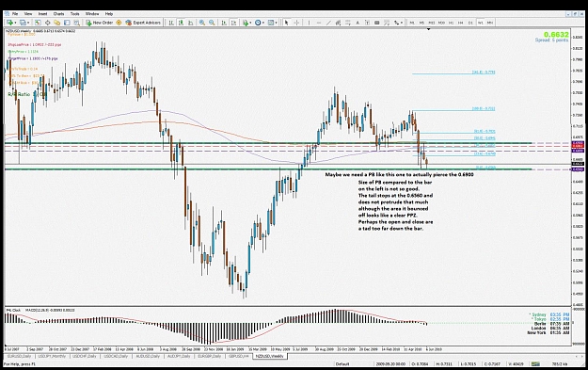The image size is (588, 370).
Task: Toggle chart Auto Scroll
Action: [x=224, y=23]
